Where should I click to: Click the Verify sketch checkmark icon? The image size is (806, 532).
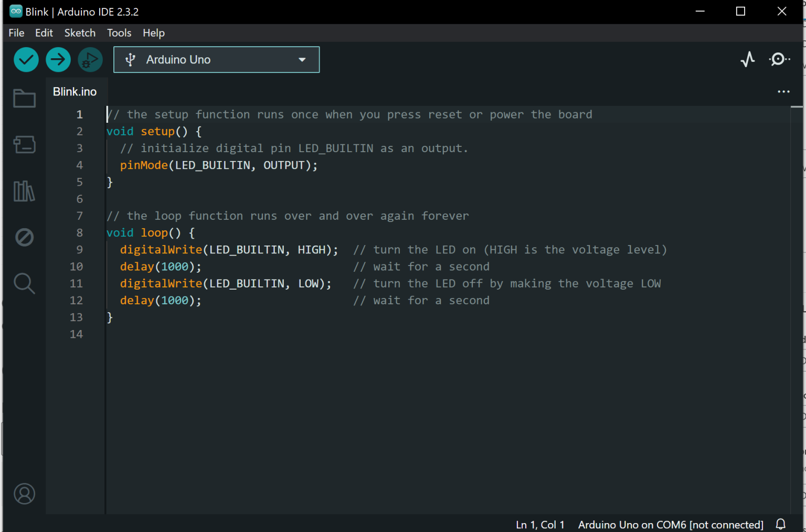(26, 59)
